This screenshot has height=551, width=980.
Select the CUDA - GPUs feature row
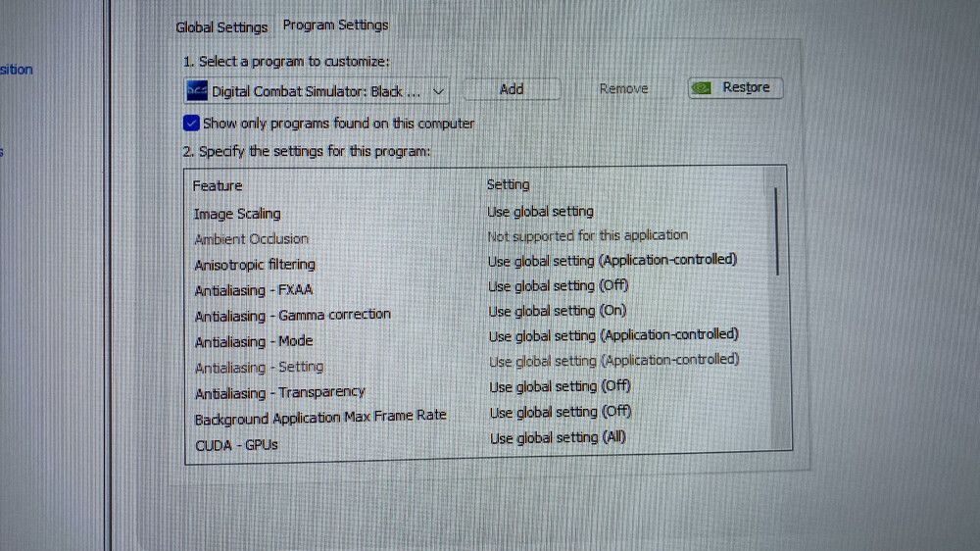(x=236, y=444)
